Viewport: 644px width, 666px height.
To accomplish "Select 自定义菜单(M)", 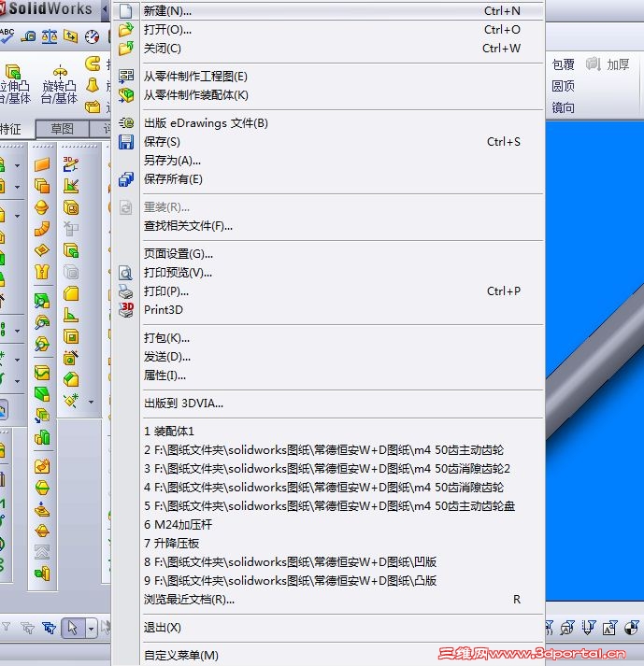I will tap(329, 656).
